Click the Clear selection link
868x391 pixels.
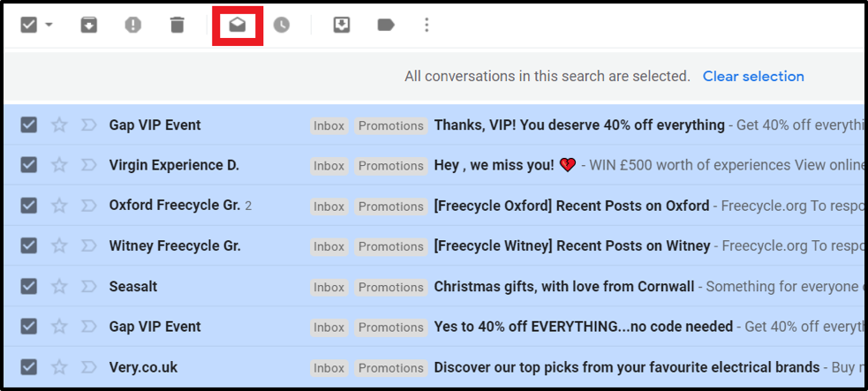click(753, 76)
